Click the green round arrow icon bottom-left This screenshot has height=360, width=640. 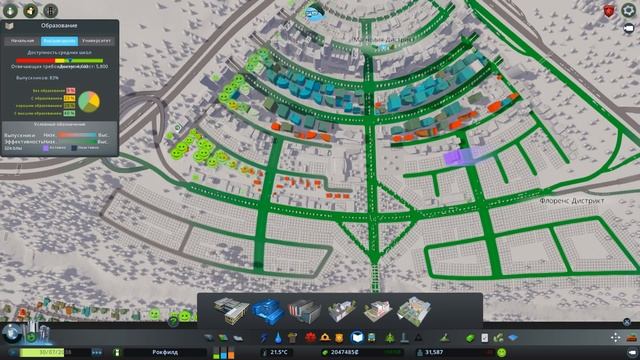coord(31,337)
